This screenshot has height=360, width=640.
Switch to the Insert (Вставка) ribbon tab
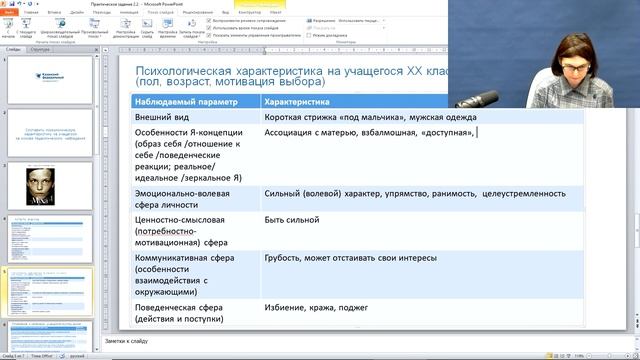point(54,12)
